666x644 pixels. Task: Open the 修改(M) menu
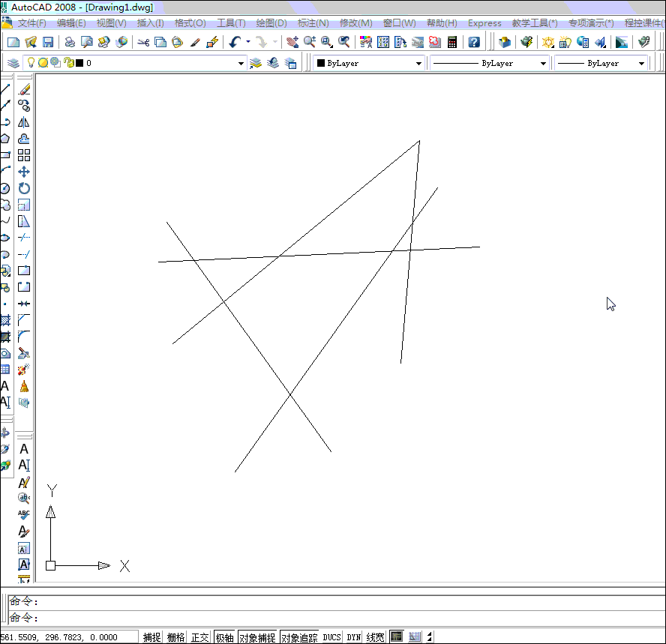(x=356, y=23)
